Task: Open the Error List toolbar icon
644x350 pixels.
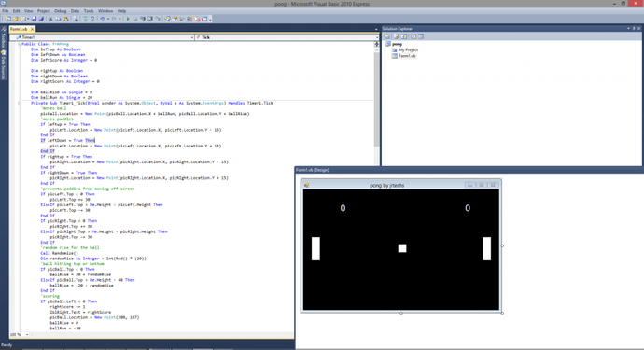Action: click(x=197, y=19)
